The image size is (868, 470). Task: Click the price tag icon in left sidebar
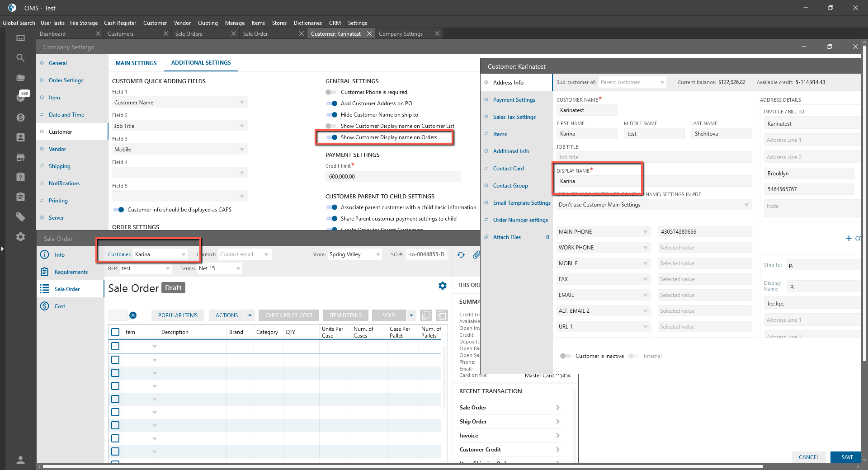(20, 217)
